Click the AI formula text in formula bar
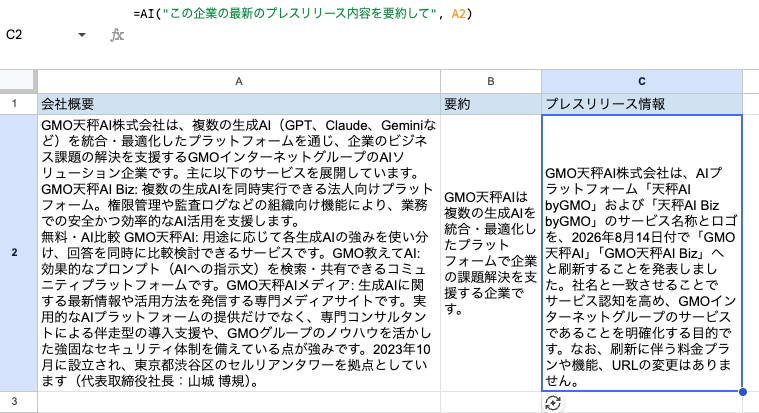 303,13
